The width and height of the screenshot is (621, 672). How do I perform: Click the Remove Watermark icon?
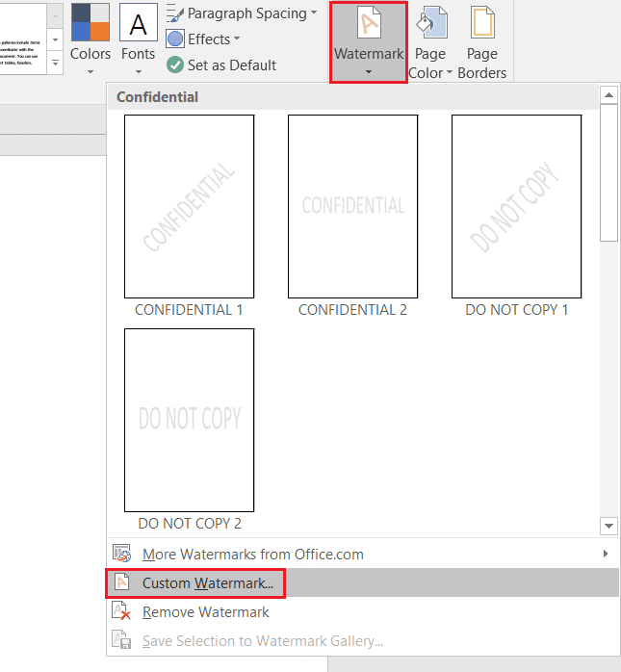(x=121, y=611)
